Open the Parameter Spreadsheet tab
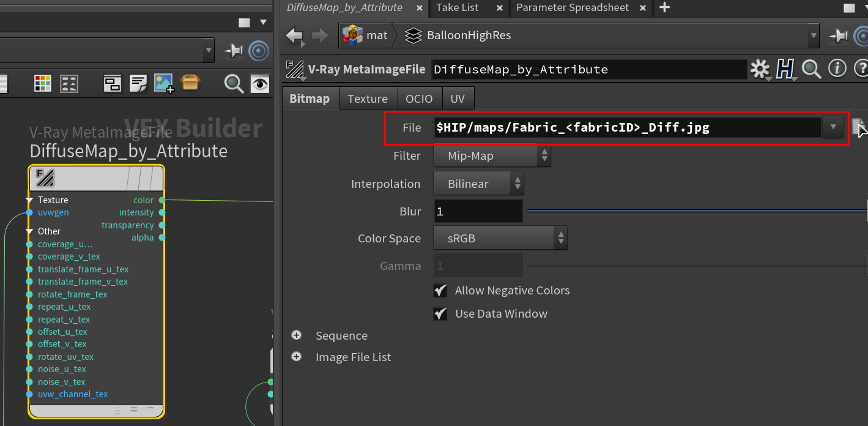Image resolution: width=868 pixels, height=426 pixels. coord(572,8)
